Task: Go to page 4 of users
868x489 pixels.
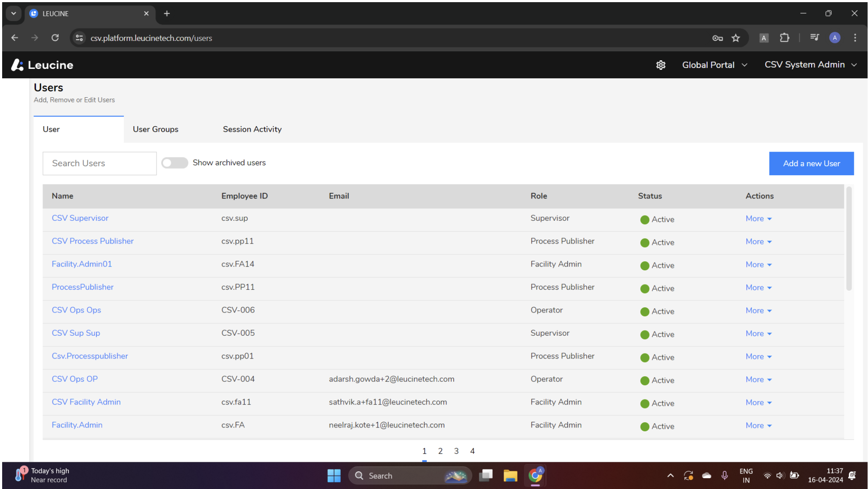Action: pos(472,451)
